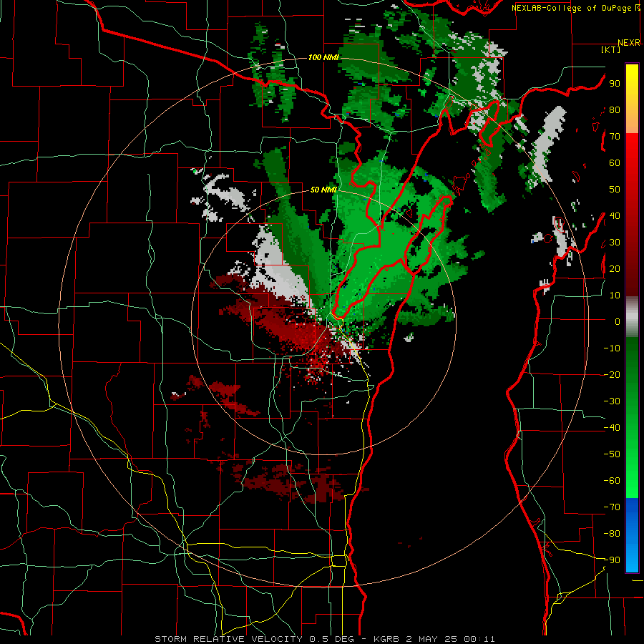The width and height of the screenshot is (644, 644).
Task: Click the NEXR label above the scale
Action: point(629,43)
